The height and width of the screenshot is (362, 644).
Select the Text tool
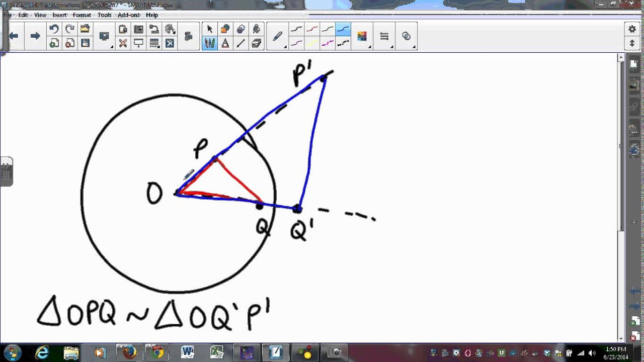[x=225, y=43]
